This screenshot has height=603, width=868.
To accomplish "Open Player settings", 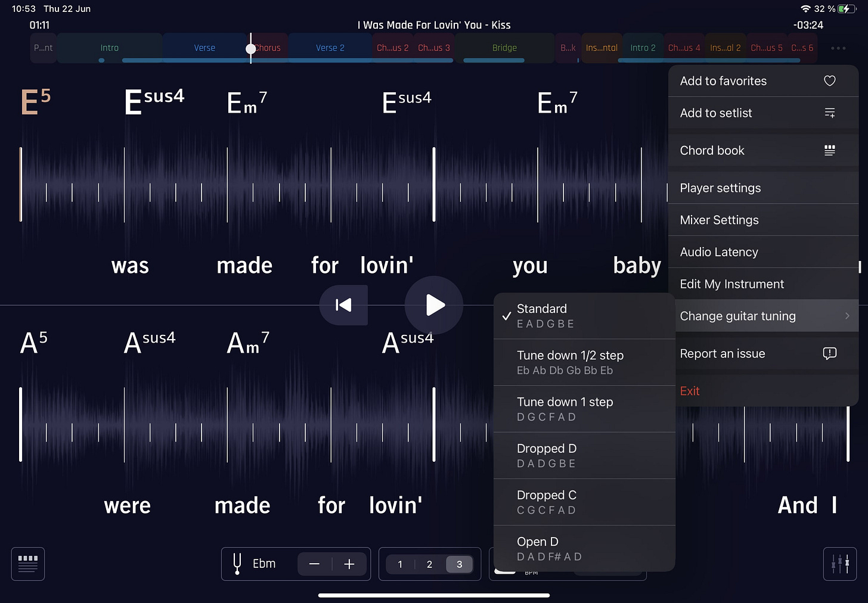I will point(763,188).
